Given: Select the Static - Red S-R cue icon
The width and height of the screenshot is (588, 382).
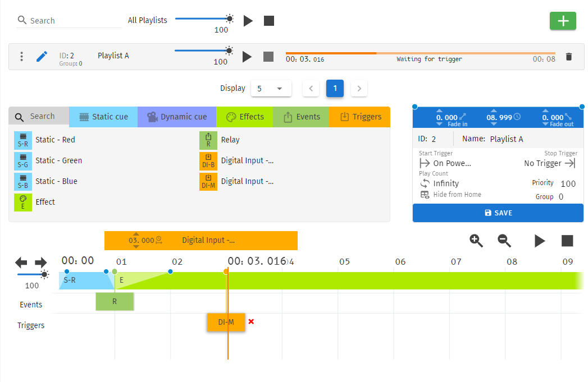Looking at the screenshot, I should coord(23,140).
